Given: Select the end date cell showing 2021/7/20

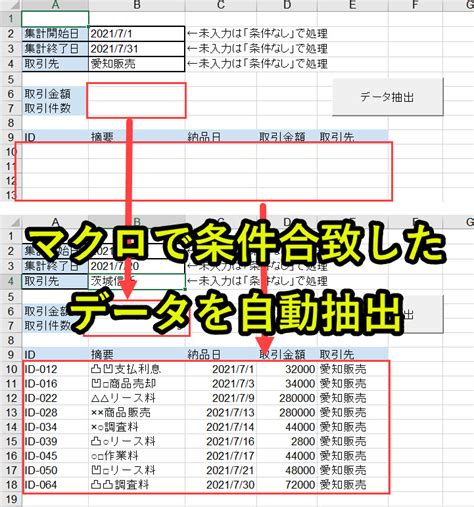Looking at the screenshot, I should pyautogui.click(x=137, y=266).
